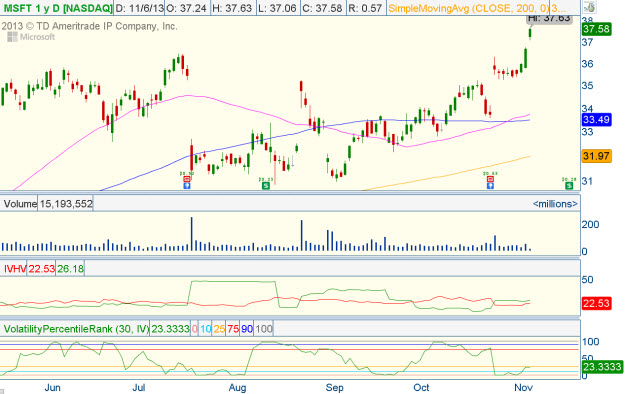625x394 pixels.
Task: Click the green IVHV value 26.18
Action: tap(70, 269)
